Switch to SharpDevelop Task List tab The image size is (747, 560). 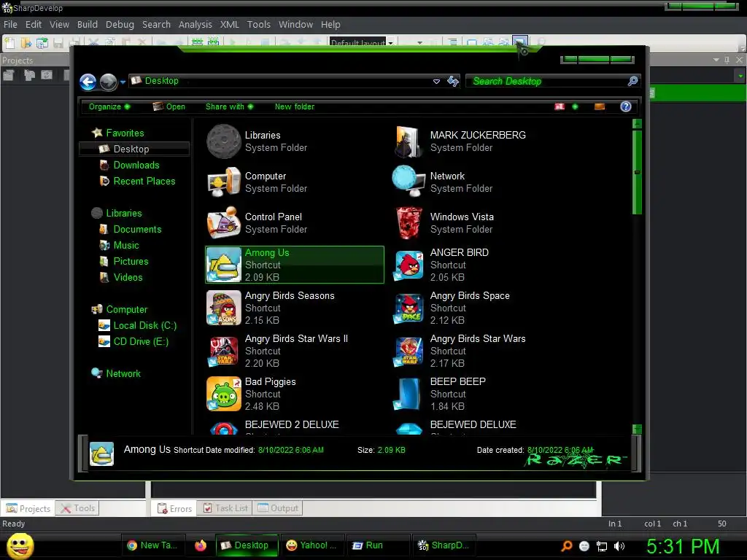[225, 508]
